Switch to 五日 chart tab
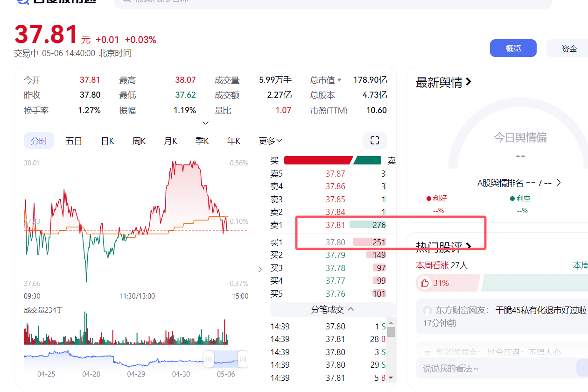The height and width of the screenshot is (392, 588). tap(74, 141)
